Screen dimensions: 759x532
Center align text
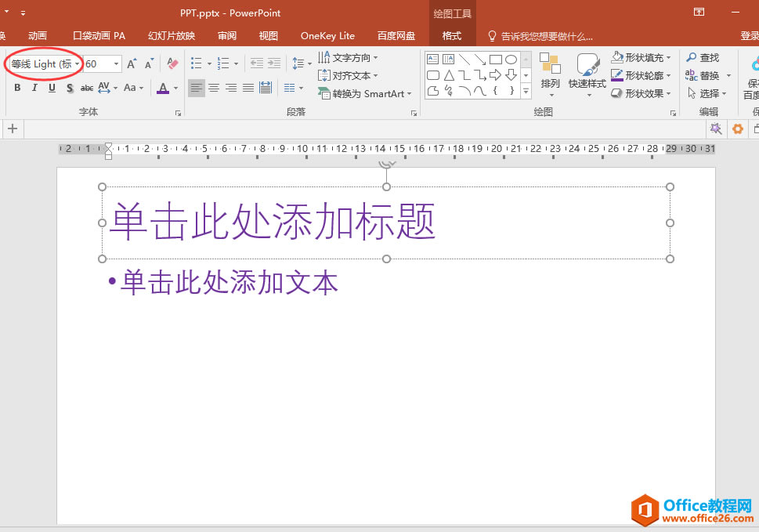click(x=214, y=88)
